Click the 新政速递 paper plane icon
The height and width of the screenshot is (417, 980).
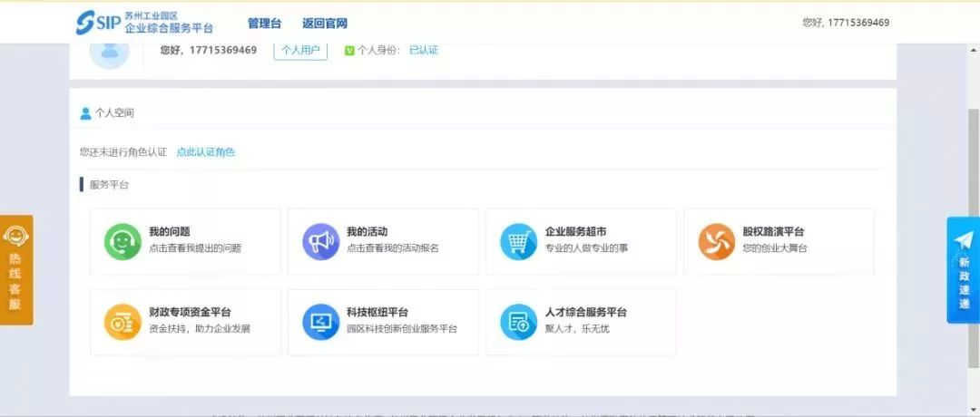pos(964,240)
